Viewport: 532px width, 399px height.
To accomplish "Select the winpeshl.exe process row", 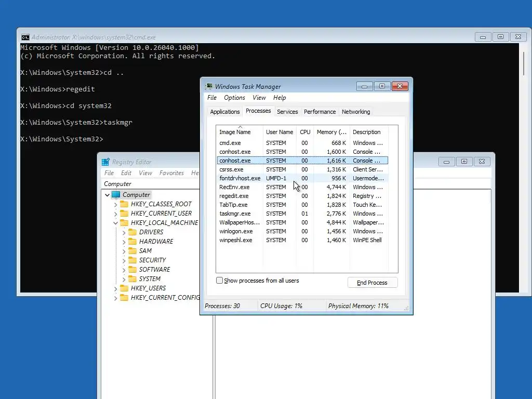I will pos(302,240).
